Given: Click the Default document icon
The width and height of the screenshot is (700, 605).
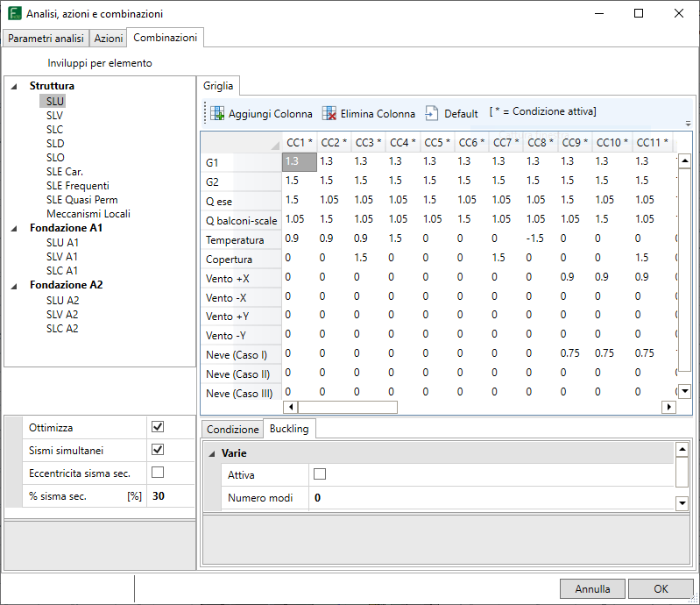Looking at the screenshot, I should click(431, 113).
